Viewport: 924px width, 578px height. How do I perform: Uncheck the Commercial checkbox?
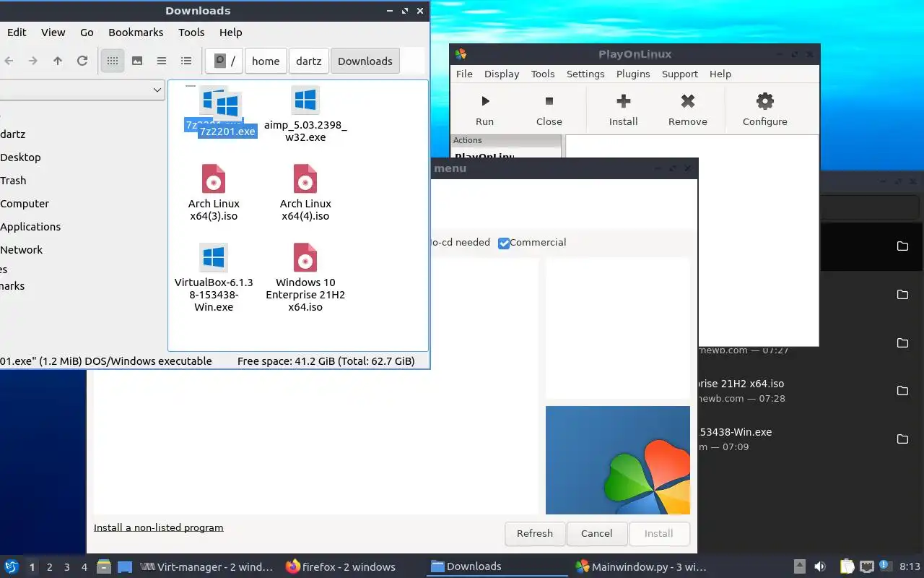point(504,243)
